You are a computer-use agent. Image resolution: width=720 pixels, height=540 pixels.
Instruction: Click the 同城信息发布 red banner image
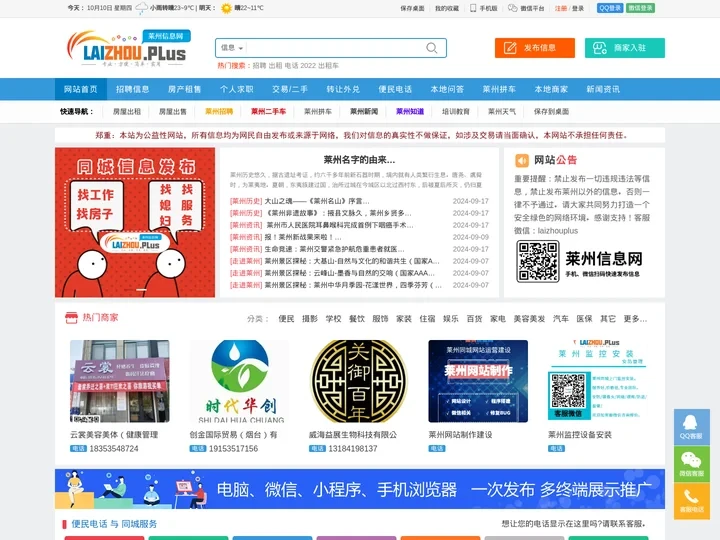(135, 222)
